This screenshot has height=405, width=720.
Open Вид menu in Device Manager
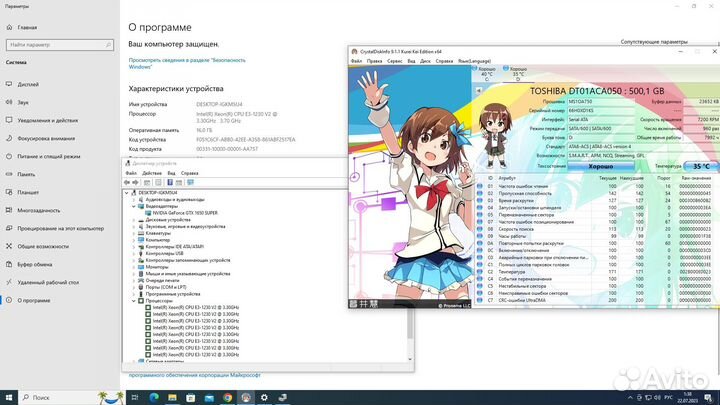click(171, 173)
